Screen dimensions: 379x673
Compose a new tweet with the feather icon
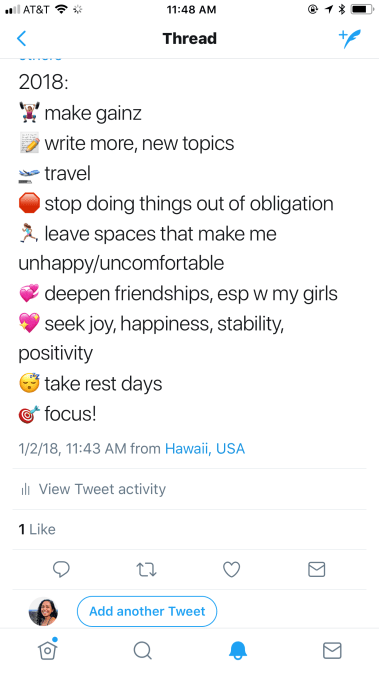pyautogui.click(x=349, y=39)
